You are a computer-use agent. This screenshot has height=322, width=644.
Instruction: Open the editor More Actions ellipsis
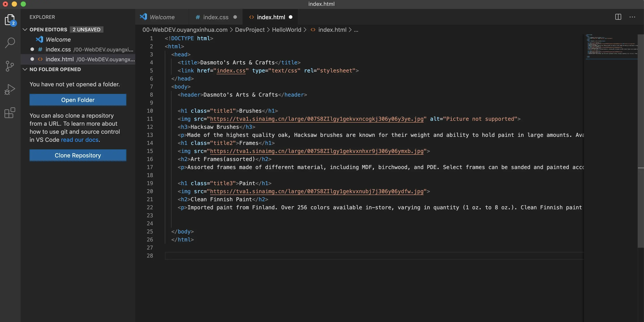click(632, 17)
